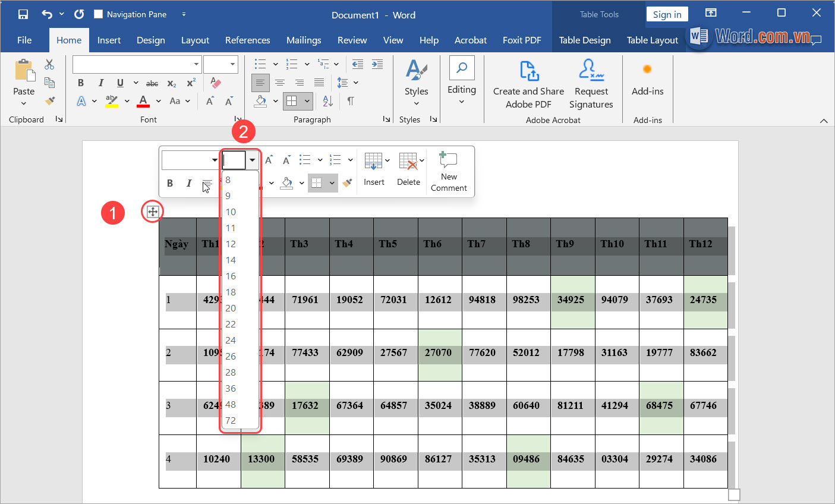Click the Clear All Formatting eraser icon
The height and width of the screenshot is (504, 835).
[x=216, y=83]
